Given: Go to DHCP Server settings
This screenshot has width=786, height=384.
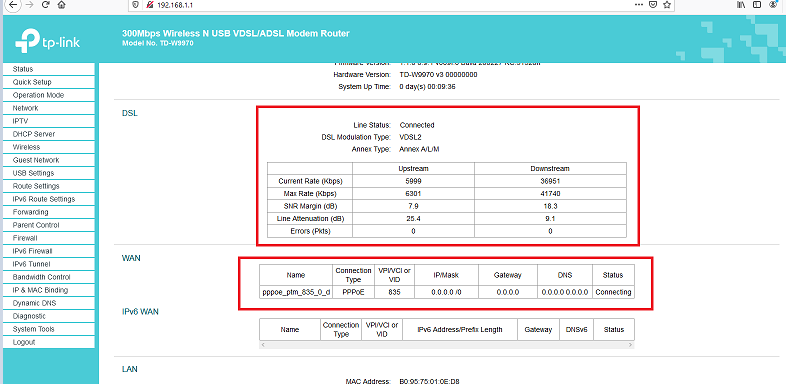Looking at the screenshot, I should pos(49,134).
